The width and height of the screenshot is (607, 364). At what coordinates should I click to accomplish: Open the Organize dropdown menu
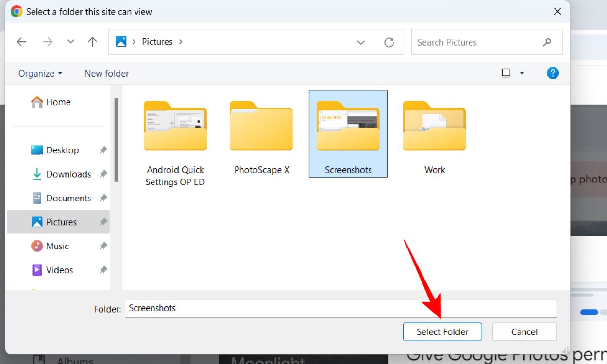pyautogui.click(x=39, y=73)
